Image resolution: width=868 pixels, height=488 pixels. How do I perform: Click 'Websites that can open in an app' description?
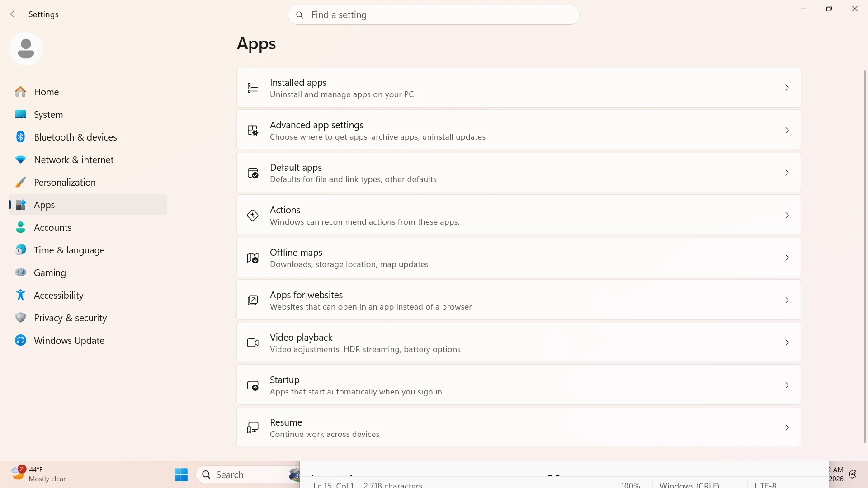point(371,307)
